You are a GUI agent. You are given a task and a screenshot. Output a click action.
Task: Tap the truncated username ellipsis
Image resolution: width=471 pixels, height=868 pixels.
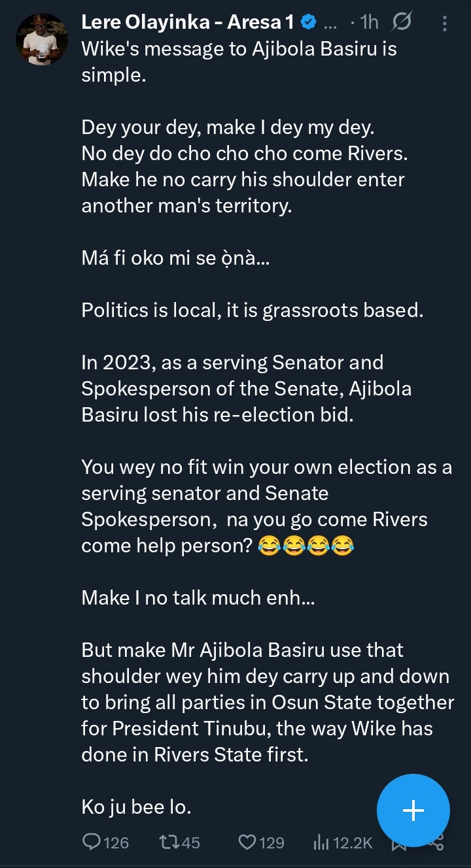click(330, 24)
